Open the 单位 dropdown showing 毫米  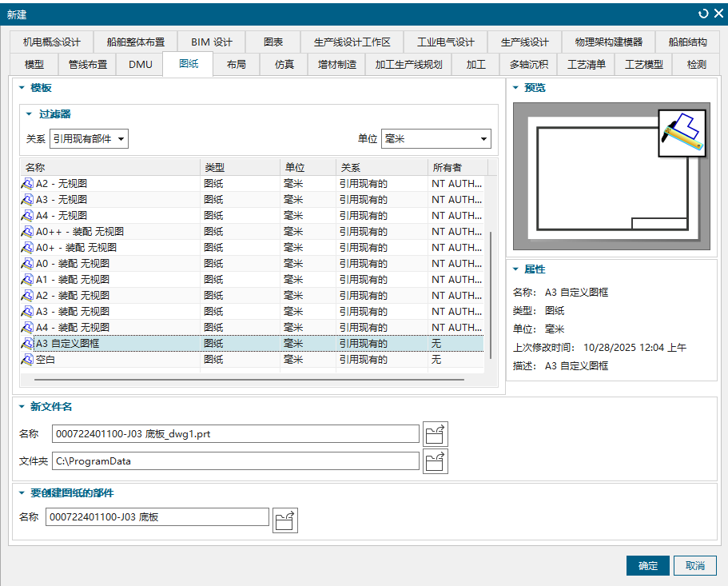(x=436, y=138)
